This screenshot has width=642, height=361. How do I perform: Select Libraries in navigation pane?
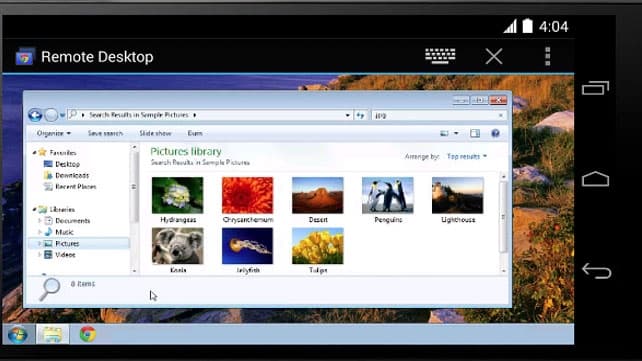(62, 210)
